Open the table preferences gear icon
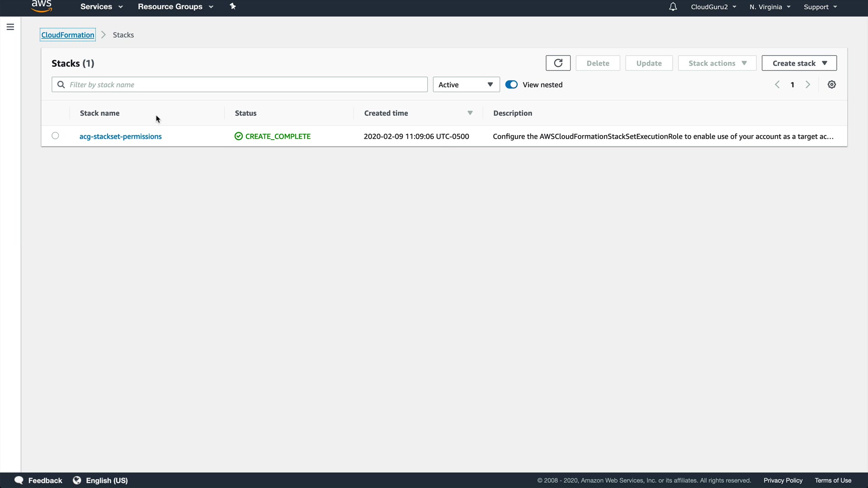This screenshot has height=488, width=868. pyautogui.click(x=831, y=84)
